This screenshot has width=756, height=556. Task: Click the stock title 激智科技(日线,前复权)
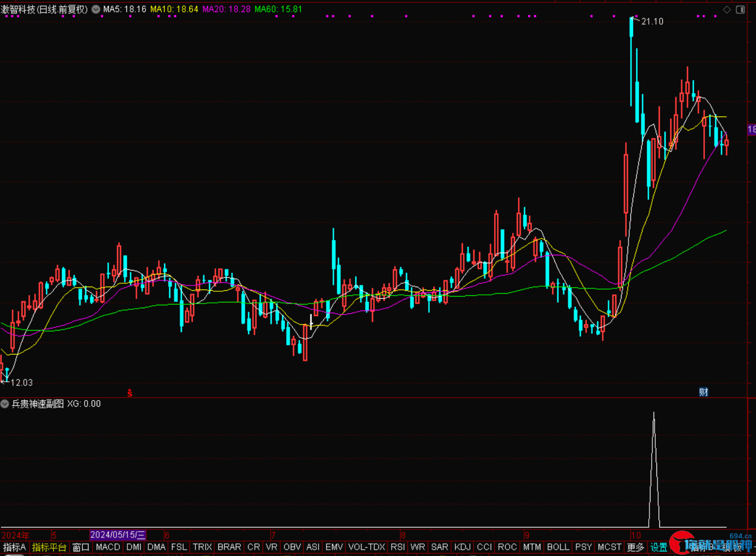pos(45,9)
